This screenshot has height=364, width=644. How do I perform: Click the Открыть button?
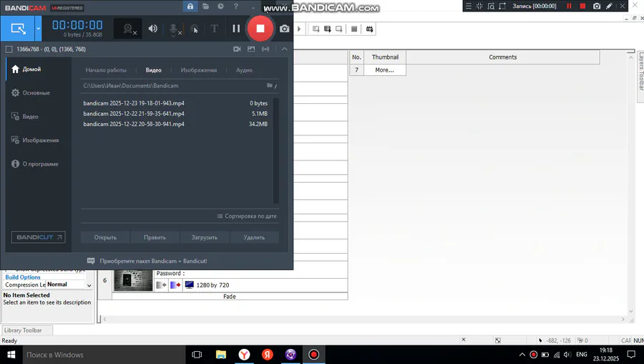pos(105,237)
